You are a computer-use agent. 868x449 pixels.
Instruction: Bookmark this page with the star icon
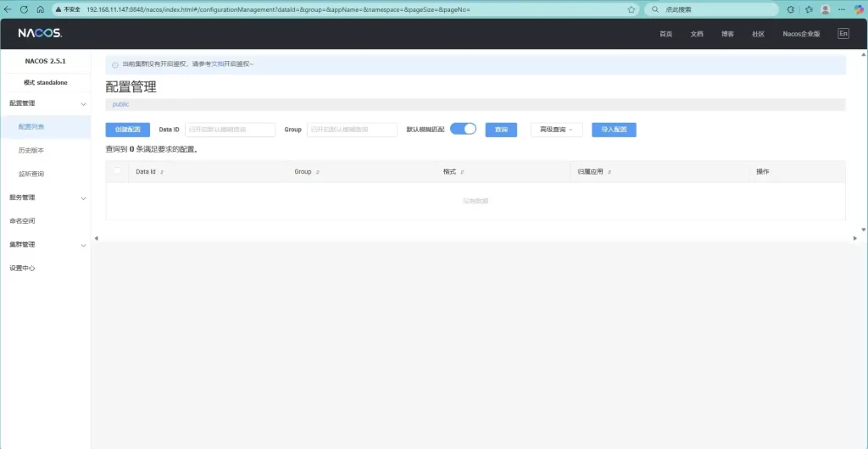tap(632, 9)
